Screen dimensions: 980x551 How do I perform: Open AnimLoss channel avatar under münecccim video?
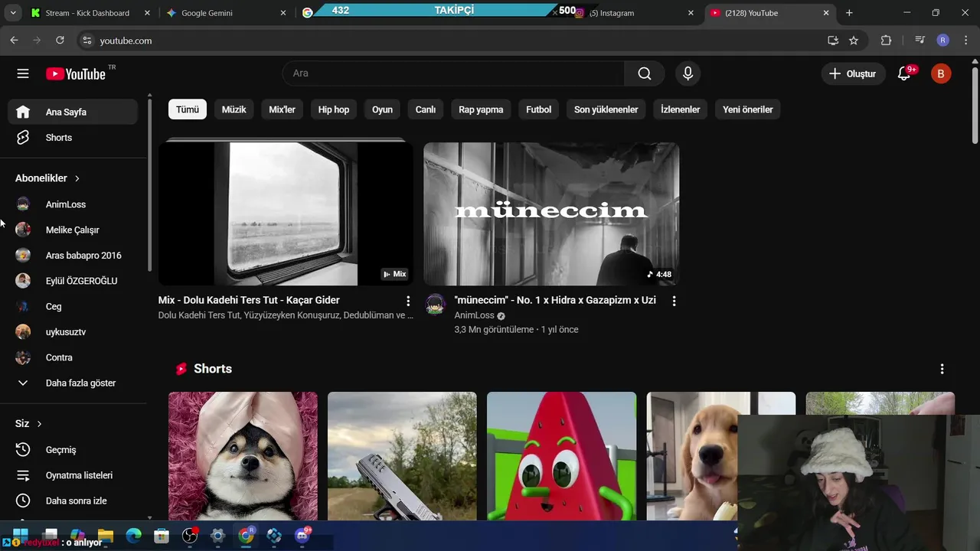436,305
